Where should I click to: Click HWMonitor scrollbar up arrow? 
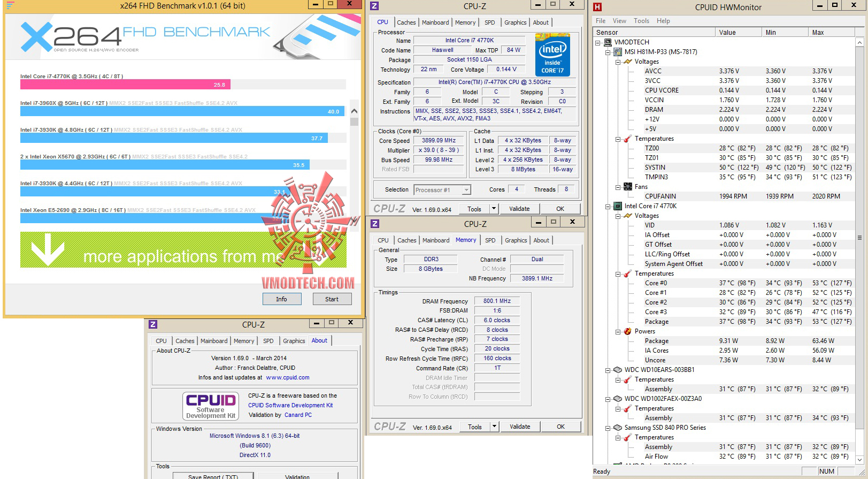[x=859, y=42]
